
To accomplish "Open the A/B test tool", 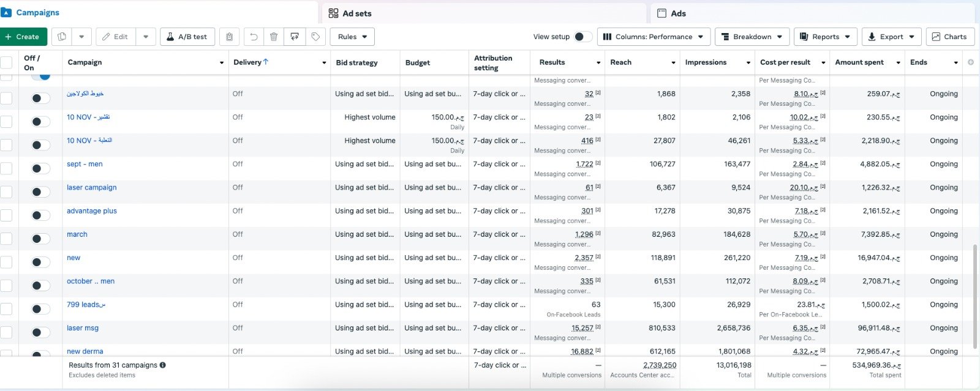I will (187, 37).
